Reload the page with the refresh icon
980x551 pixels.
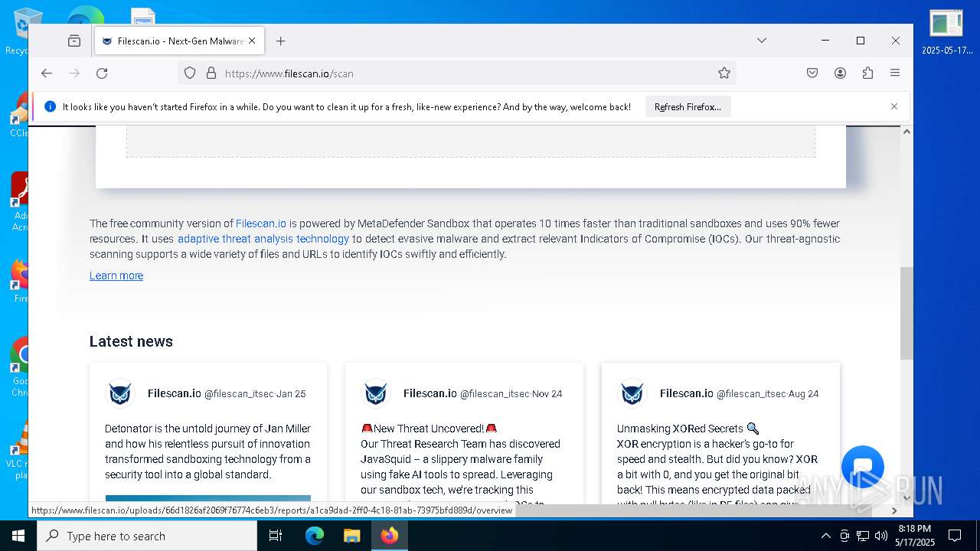(x=102, y=73)
